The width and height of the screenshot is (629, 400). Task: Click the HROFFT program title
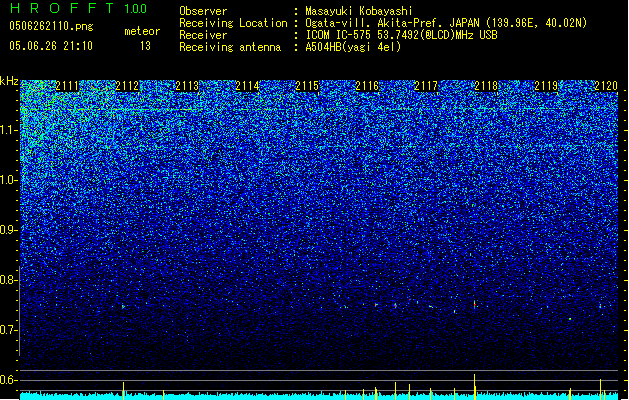[62, 8]
